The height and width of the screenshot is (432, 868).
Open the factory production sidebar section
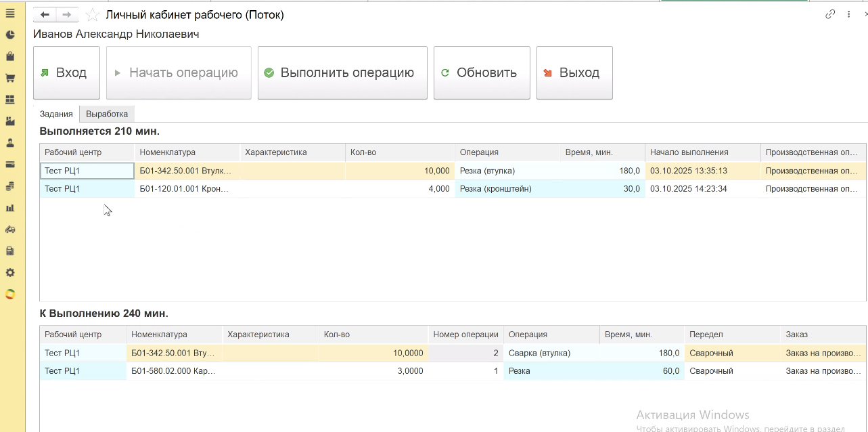(10, 121)
